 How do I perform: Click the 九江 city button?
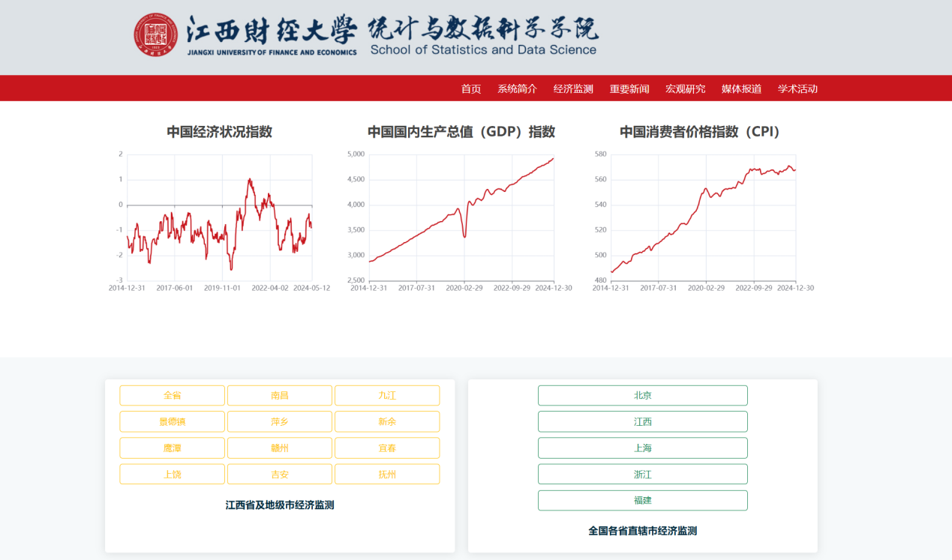387,395
